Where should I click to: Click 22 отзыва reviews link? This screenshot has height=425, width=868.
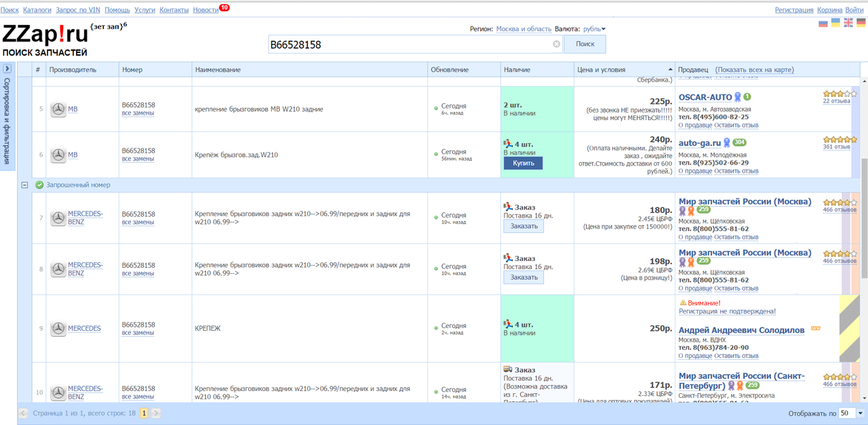point(836,101)
